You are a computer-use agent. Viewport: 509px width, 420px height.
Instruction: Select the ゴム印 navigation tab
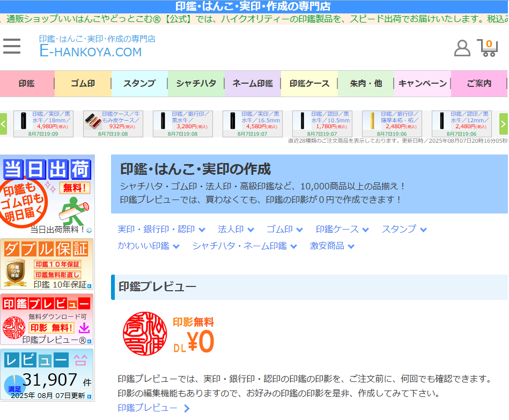83,84
